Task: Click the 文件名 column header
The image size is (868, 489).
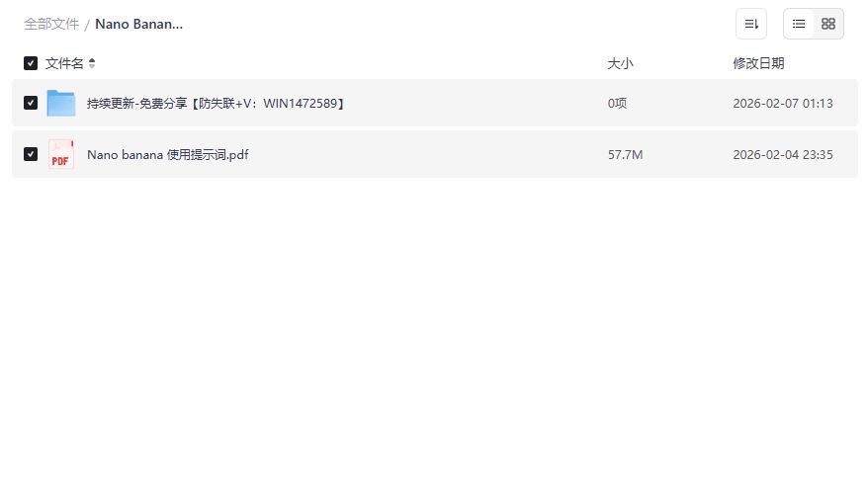Action: tap(64, 63)
